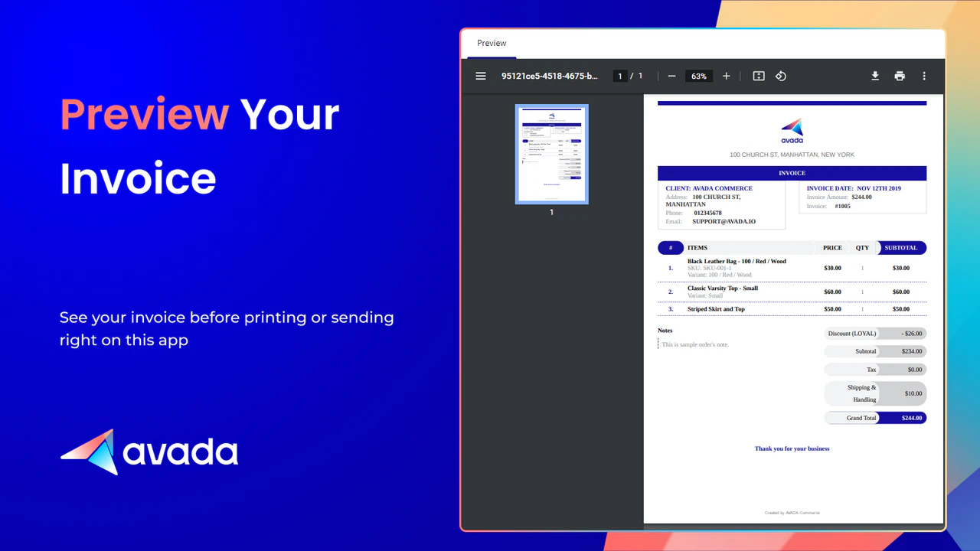Click the Notes label

[665, 331]
